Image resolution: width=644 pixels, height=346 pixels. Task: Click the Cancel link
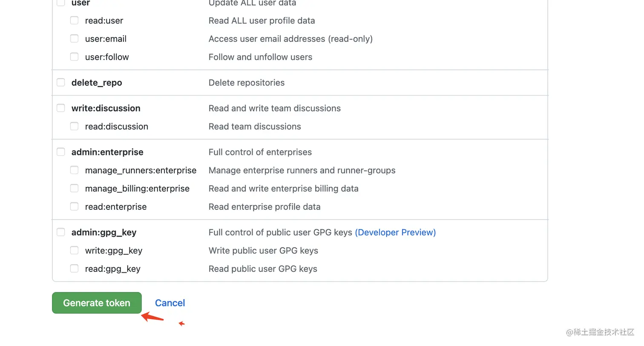coord(170,303)
